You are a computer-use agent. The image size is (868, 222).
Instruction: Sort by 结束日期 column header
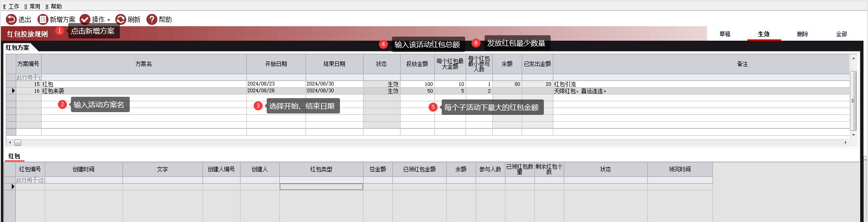click(x=335, y=64)
